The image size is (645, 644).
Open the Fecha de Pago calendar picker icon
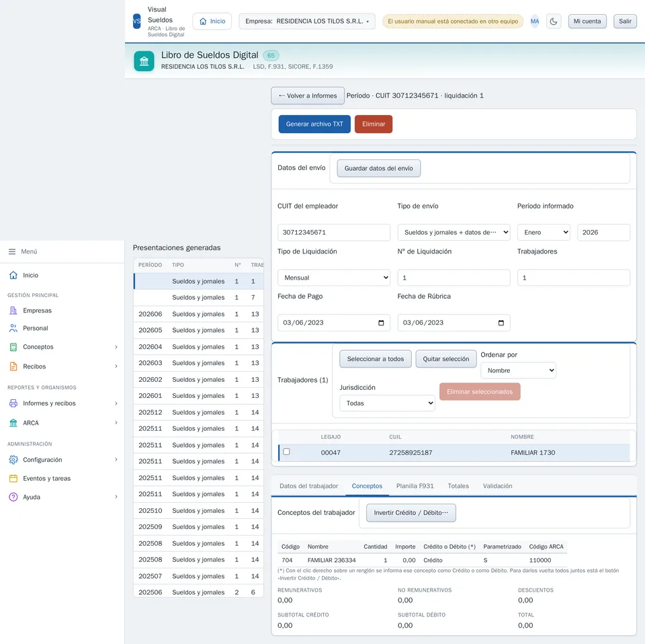[x=381, y=323]
